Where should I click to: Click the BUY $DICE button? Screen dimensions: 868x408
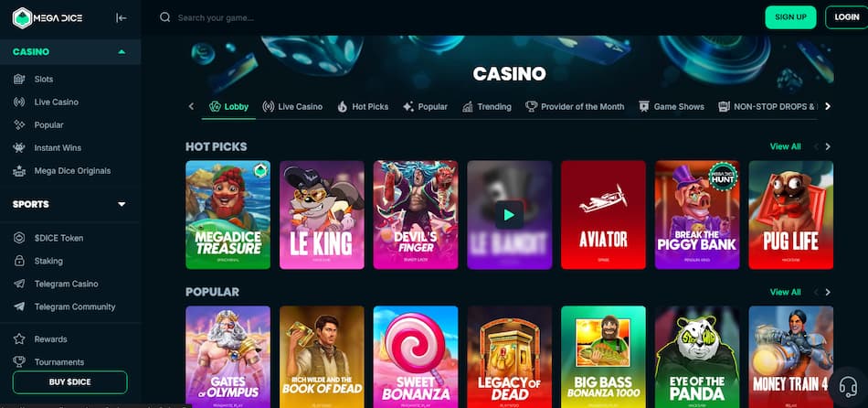[x=69, y=382]
